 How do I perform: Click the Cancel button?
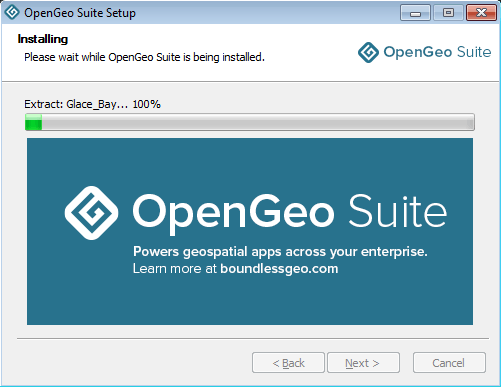pos(449,363)
